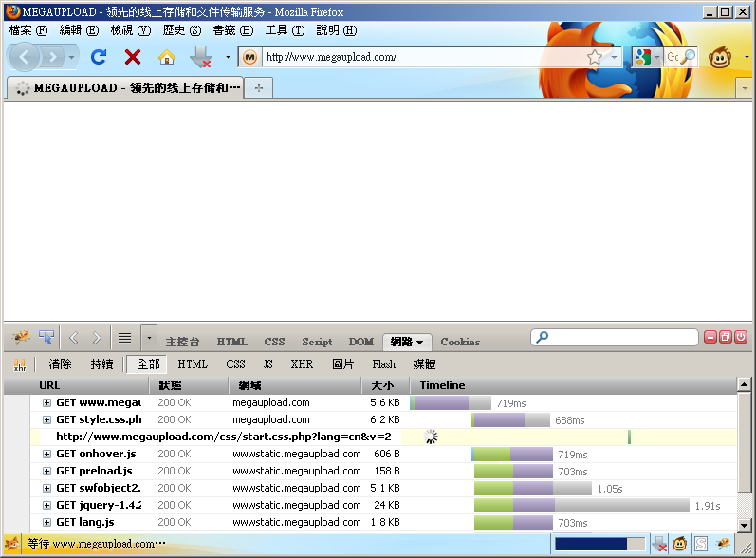756x558 pixels.
Task: Click the 1.91s timeline bar for jquery
Action: point(581,506)
